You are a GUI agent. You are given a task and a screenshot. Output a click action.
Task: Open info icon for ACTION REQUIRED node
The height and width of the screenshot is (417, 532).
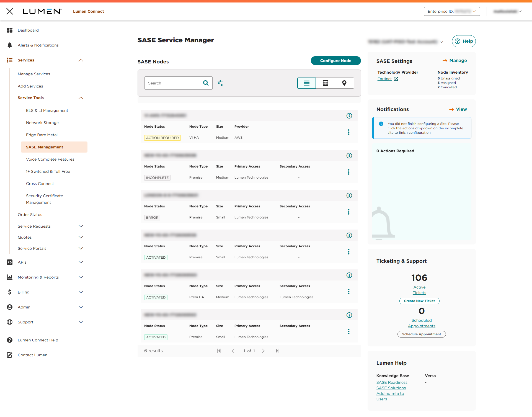349,116
